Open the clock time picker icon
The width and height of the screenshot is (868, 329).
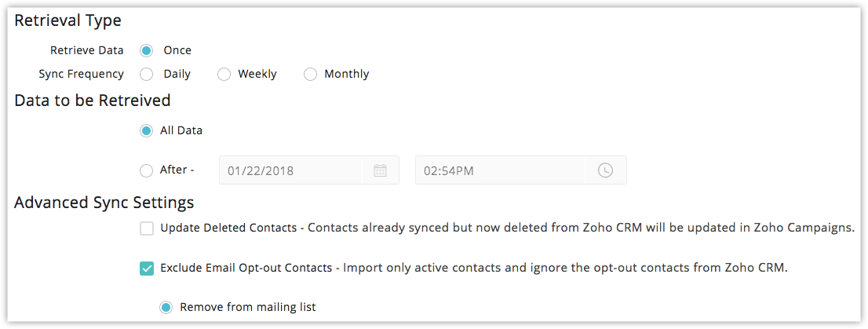click(605, 170)
